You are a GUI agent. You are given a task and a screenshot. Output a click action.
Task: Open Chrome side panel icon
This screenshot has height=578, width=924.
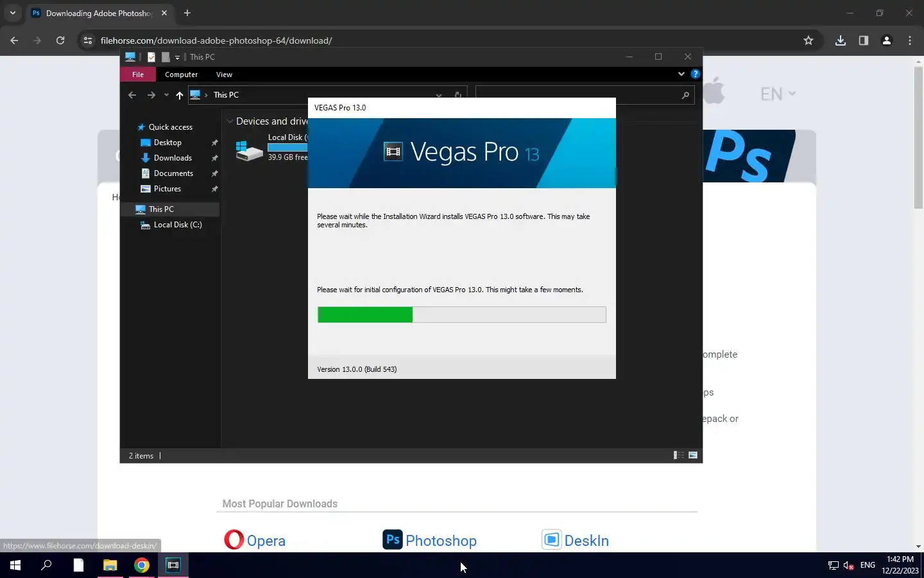tap(864, 40)
